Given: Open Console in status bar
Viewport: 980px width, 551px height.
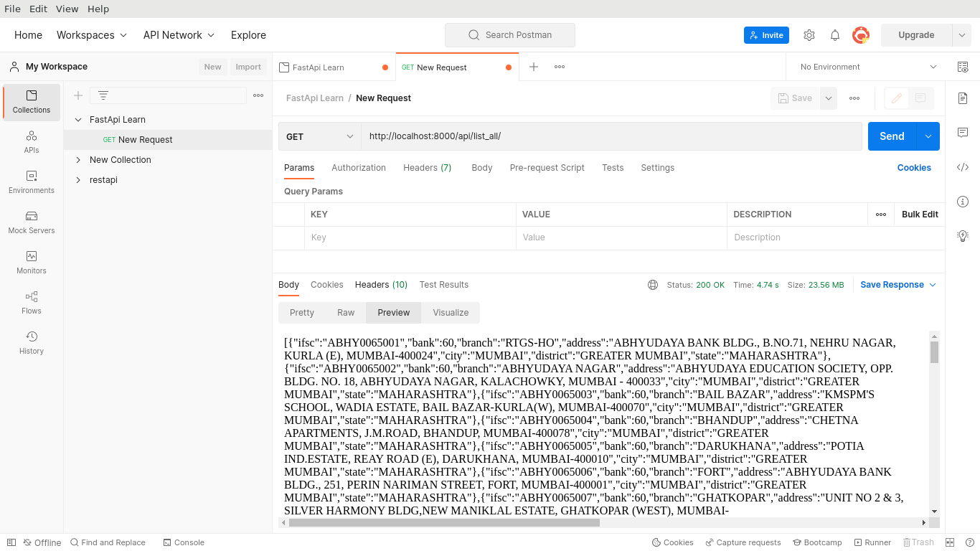Looking at the screenshot, I should [x=184, y=542].
